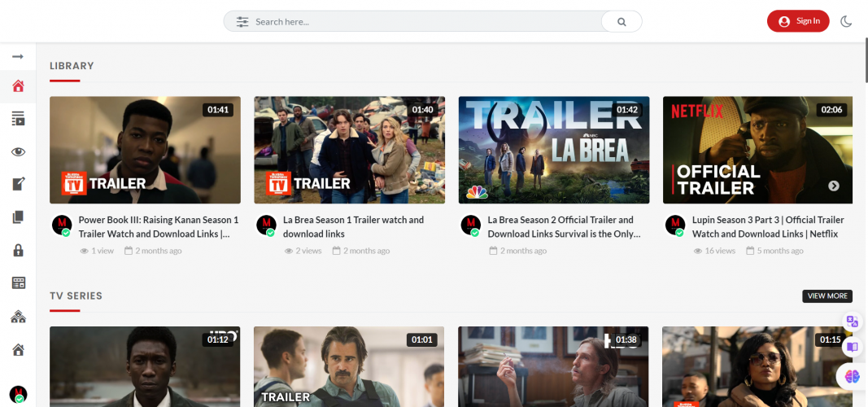Open the playlist icon in the sidebar
This screenshot has height=407, width=868.
18,119
